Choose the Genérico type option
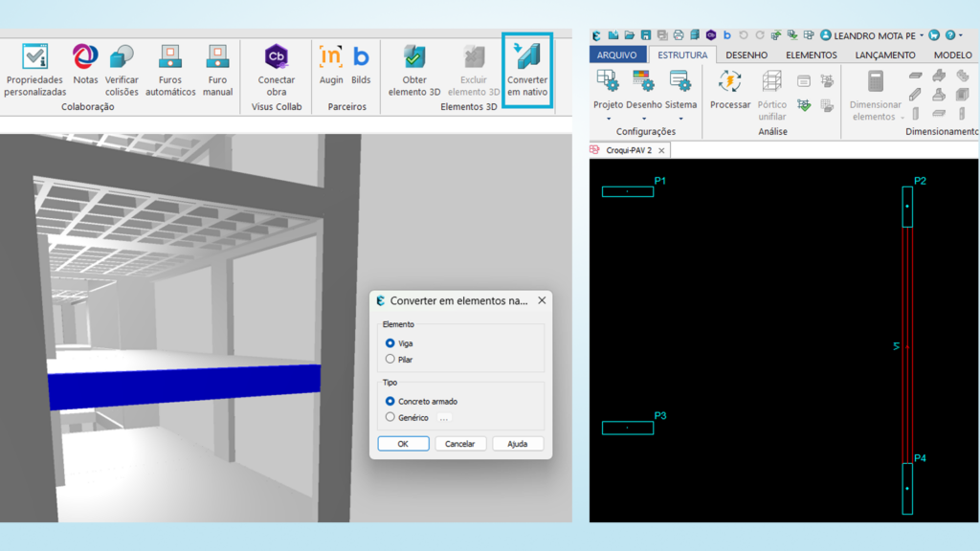 pos(390,417)
